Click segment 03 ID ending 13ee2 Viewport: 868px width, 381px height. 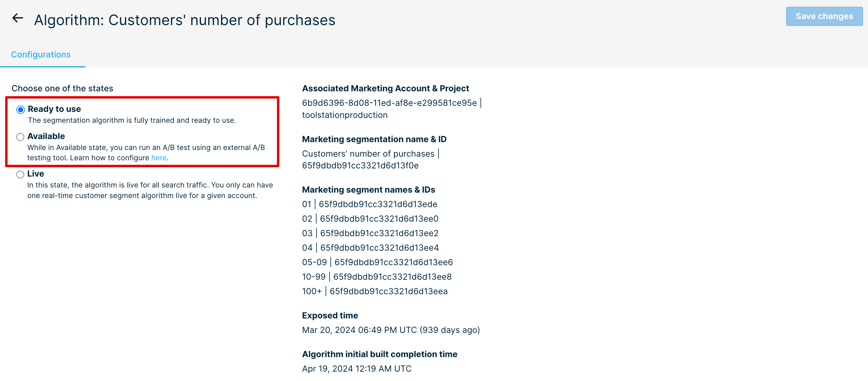(x=379, y=233)
